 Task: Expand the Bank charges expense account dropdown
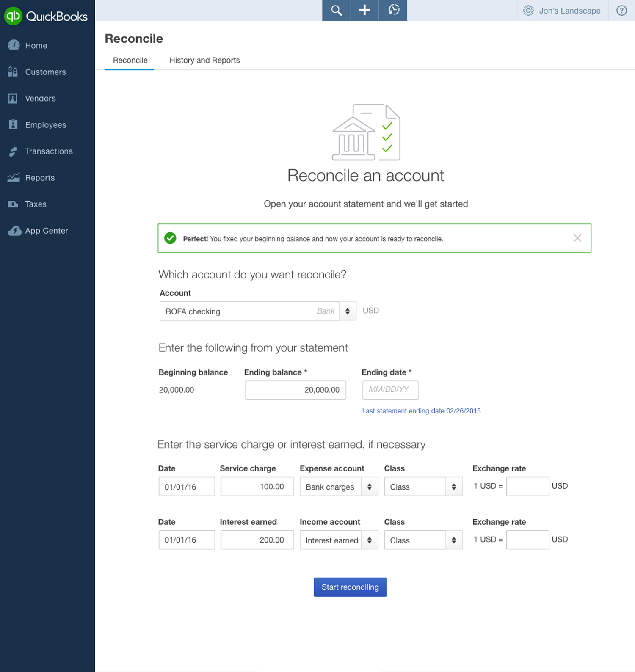tap(370, 487)
